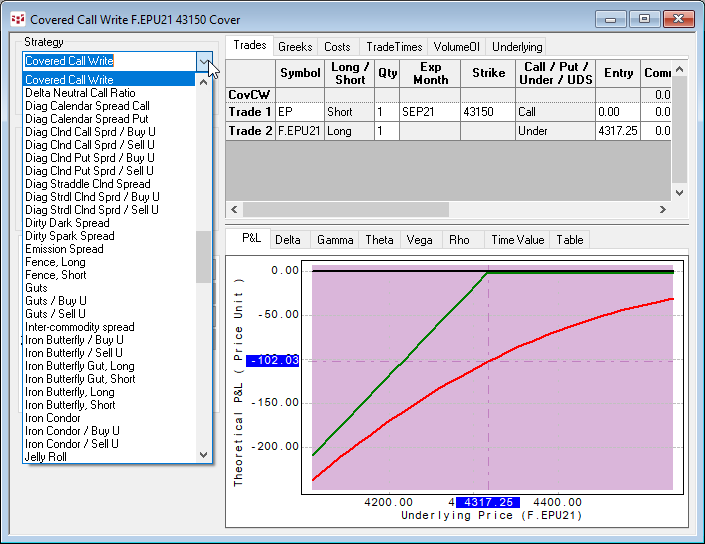705x544 pixels.
Task: Click the Trade 1 row header
Action: (x=250, y=112)
